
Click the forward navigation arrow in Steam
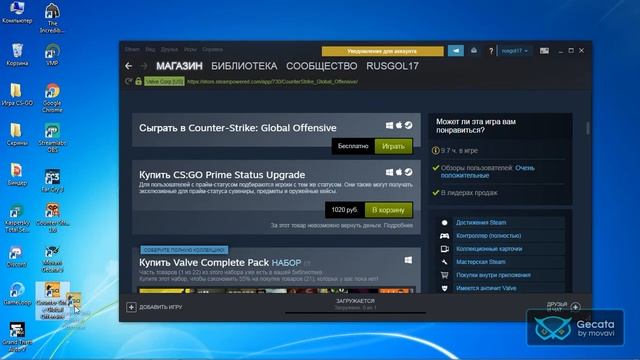click(144, 66)
